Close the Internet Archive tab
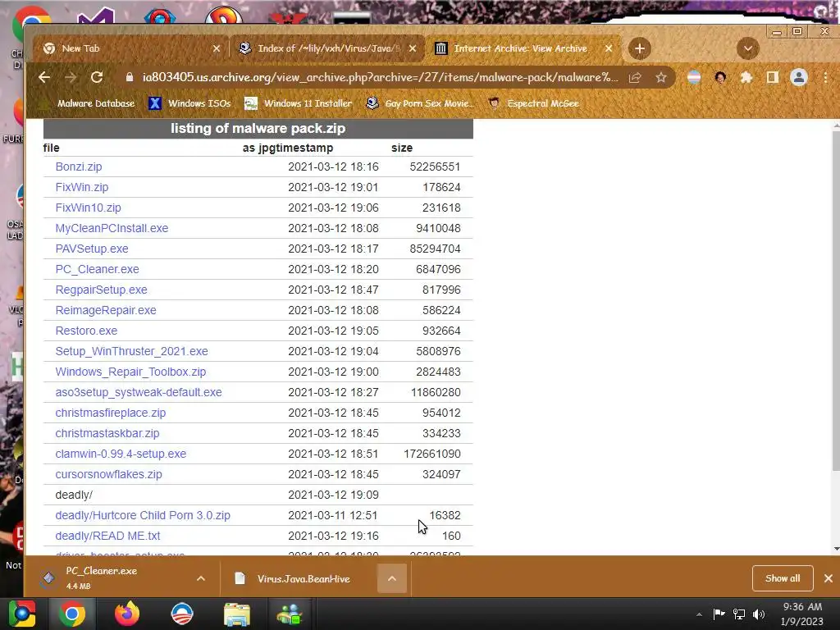840x630 pixels. (609, 48)
